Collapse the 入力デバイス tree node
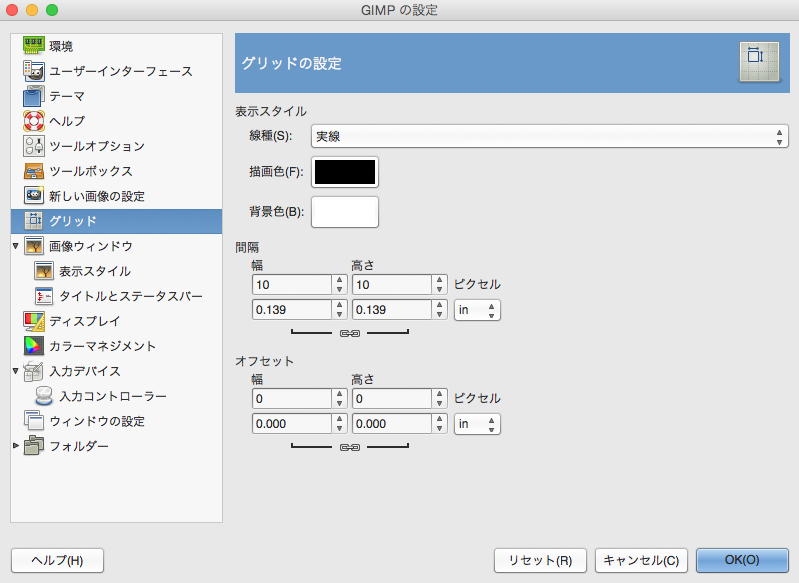The image size is (799, 583). click(x=15, y=371)
